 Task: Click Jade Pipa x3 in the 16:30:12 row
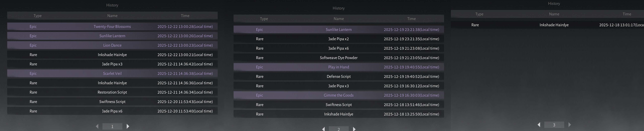[339, 86]
